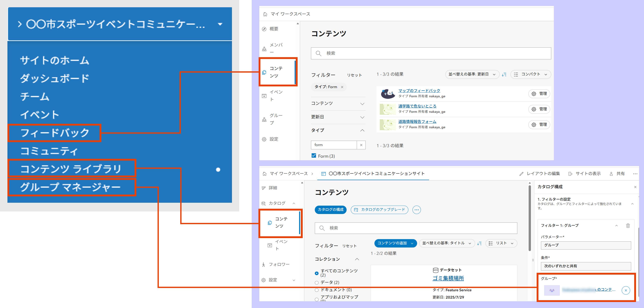Screen dimensions: 644x308
Task: Select the ドキュメント (0) radio option
Action: [317, 290]
